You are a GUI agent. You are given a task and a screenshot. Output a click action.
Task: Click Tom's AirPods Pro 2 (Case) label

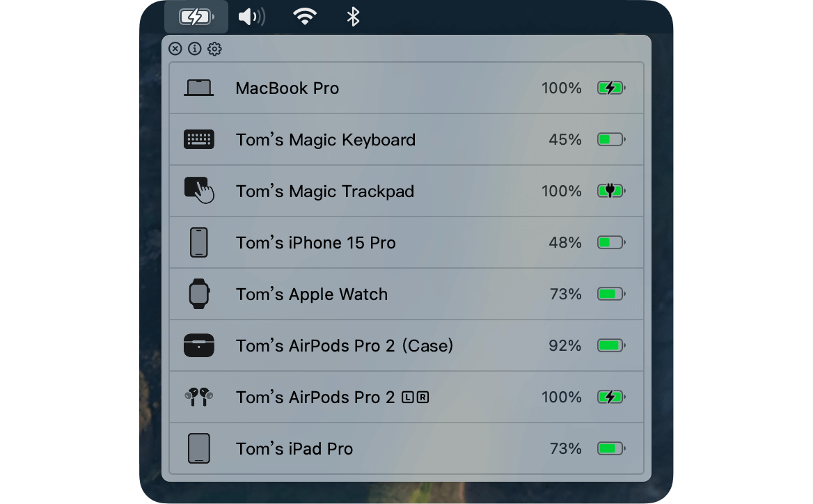345,346
